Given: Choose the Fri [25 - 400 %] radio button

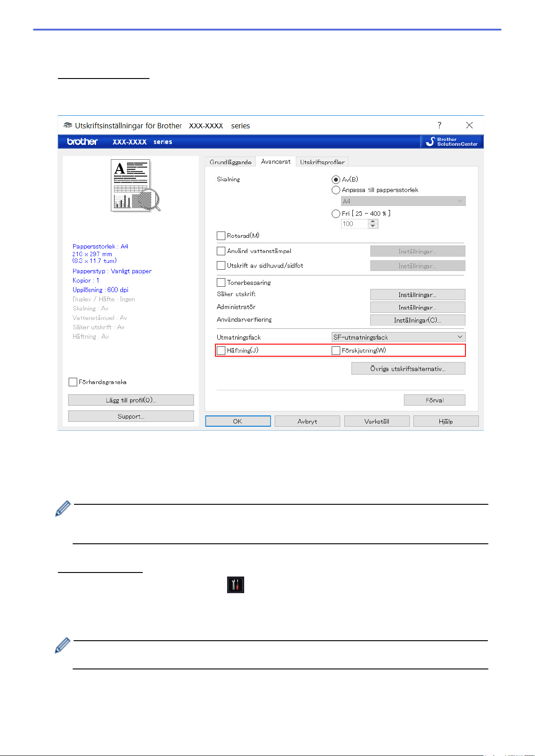Looking at the screenshot, I should pos(336,214).
